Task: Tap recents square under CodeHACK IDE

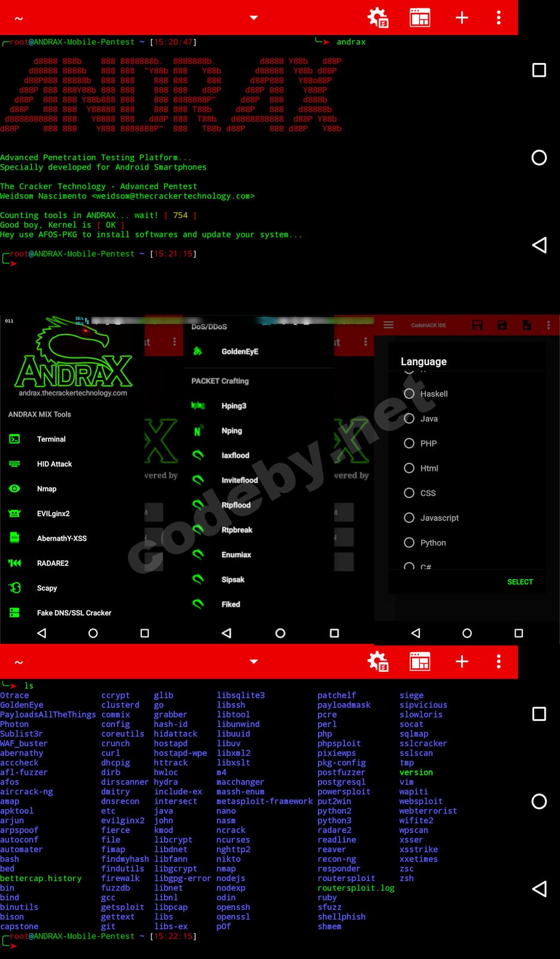Action: coord(519,633)
